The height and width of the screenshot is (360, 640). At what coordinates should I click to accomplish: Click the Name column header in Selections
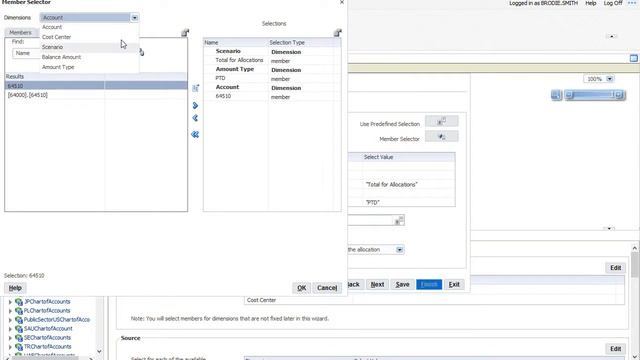coord(236,42)
